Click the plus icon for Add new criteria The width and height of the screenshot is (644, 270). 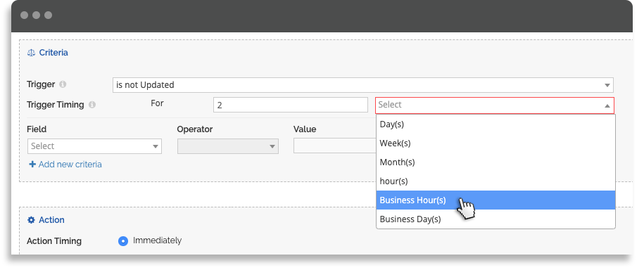32,165
